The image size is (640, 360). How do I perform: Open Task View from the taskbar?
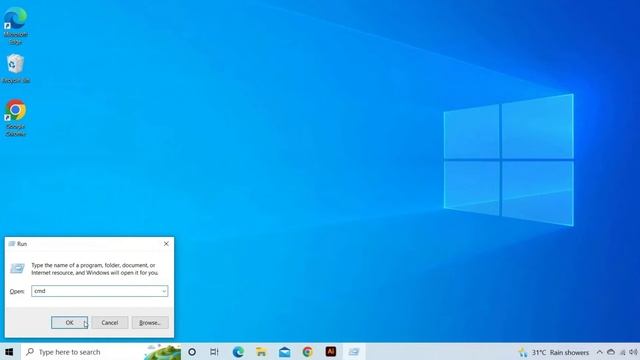pyautogui.click(x=214, y=352)
